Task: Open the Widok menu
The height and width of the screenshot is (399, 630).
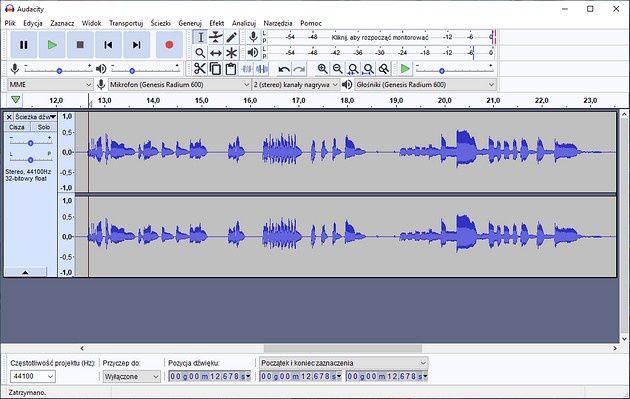Action: 91,23
